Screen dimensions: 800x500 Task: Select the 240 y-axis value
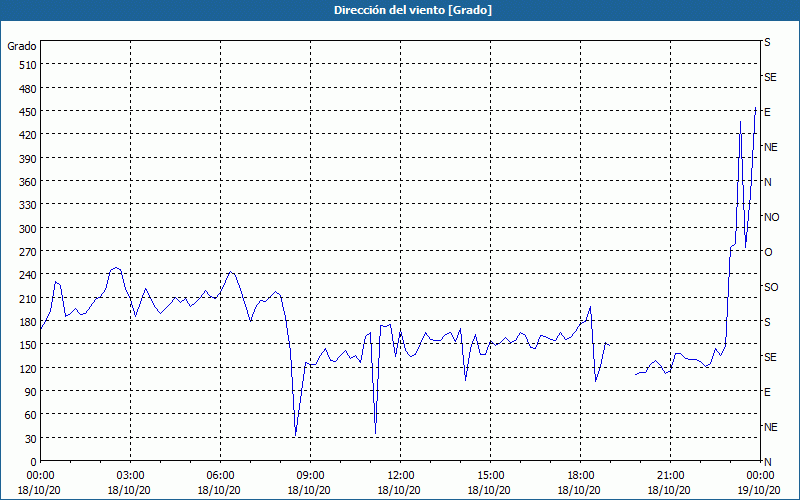click(x=28, y=275)
